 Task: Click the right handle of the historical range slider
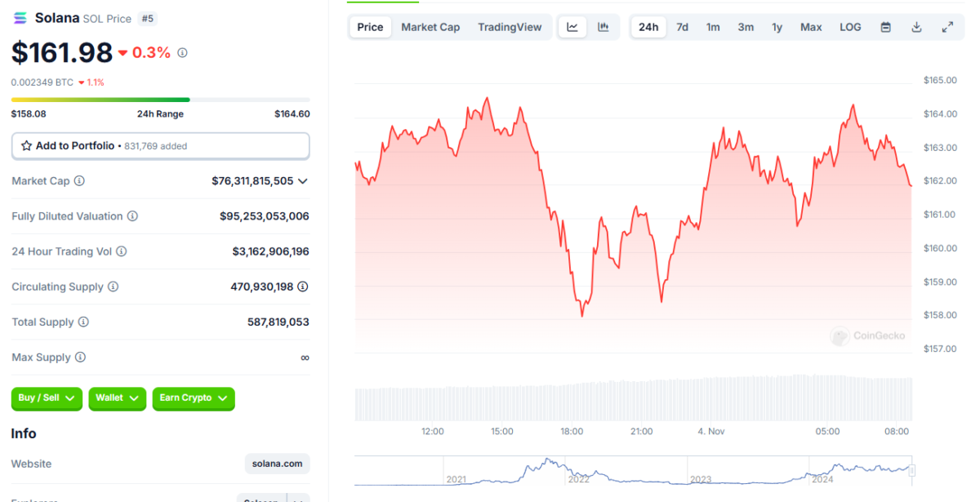(912, 470)
